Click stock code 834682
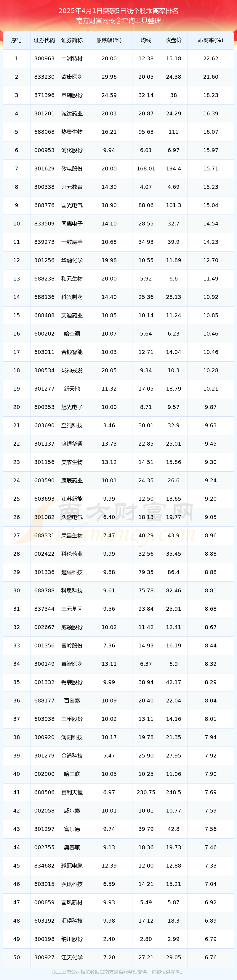Viewport: 237px width, 980px height. coord(44,866)
